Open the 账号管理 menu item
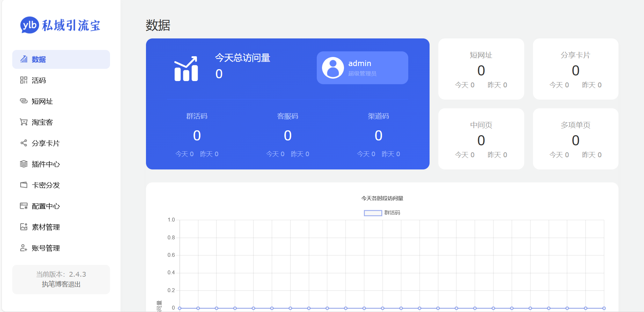644x312 pixels. point(61,248)
